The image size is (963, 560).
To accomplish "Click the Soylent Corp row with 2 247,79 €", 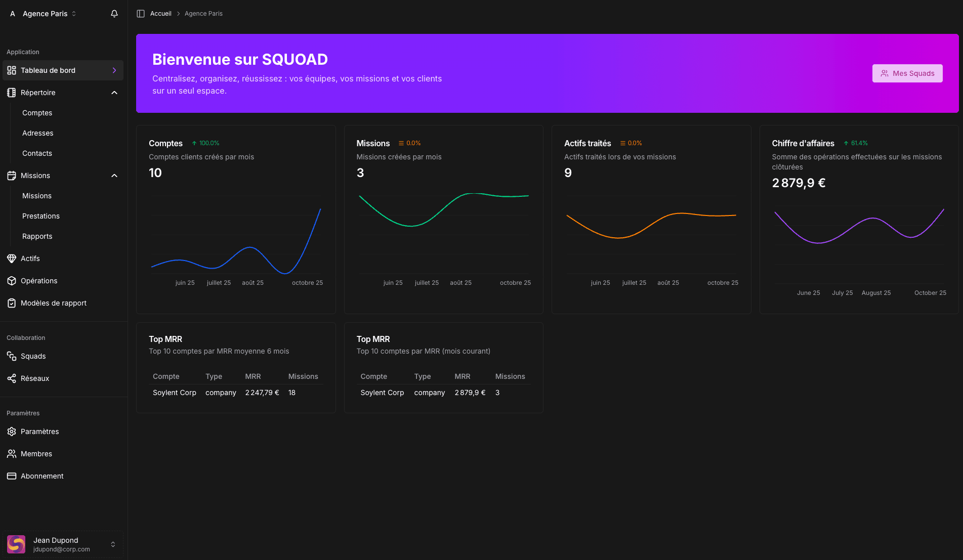I will 236,393.
